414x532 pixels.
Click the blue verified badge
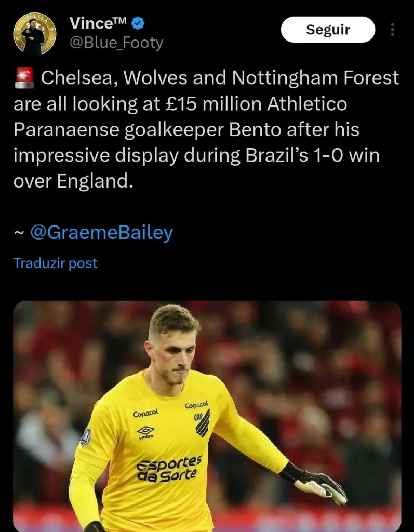click(x=138, y=23)
